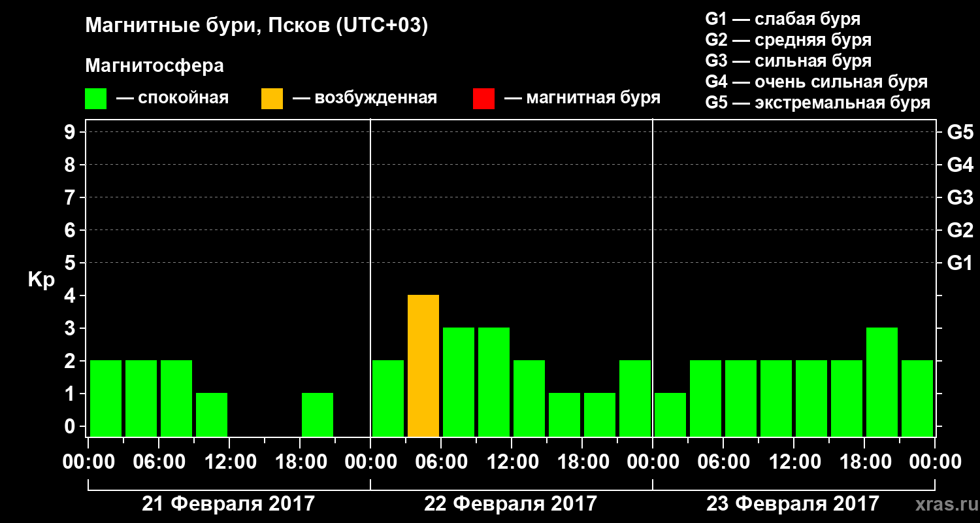The height and width of the screenshot is (523, 980).
Task: Select the orange Kp 4 bar on 22 Февраля
Action: coord(423,366)
